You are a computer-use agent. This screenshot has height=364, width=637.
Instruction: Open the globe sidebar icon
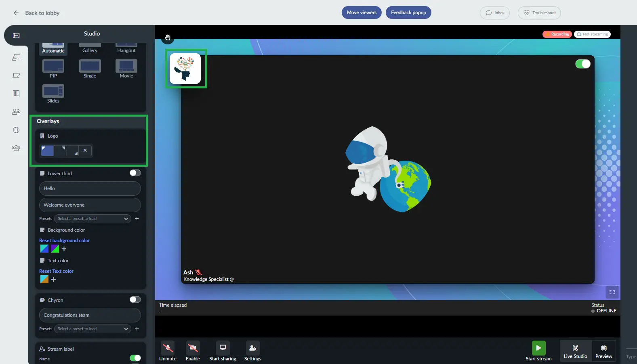[16, 130]
